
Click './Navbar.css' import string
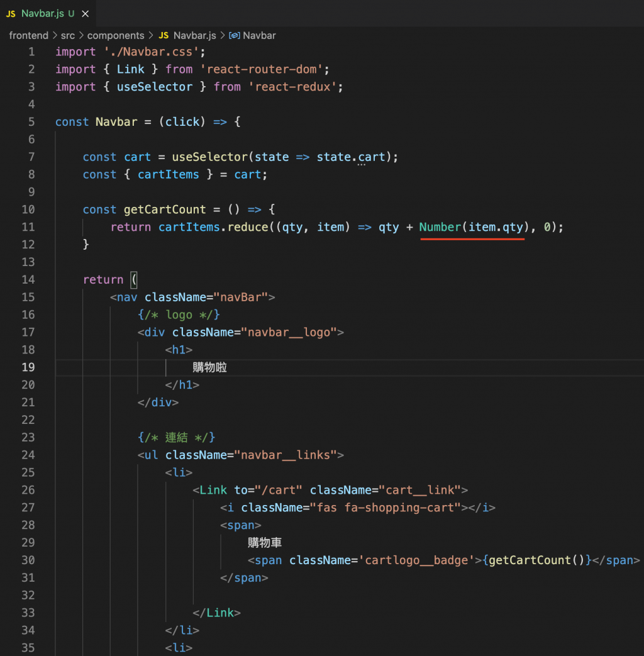[x=151, y=52]
